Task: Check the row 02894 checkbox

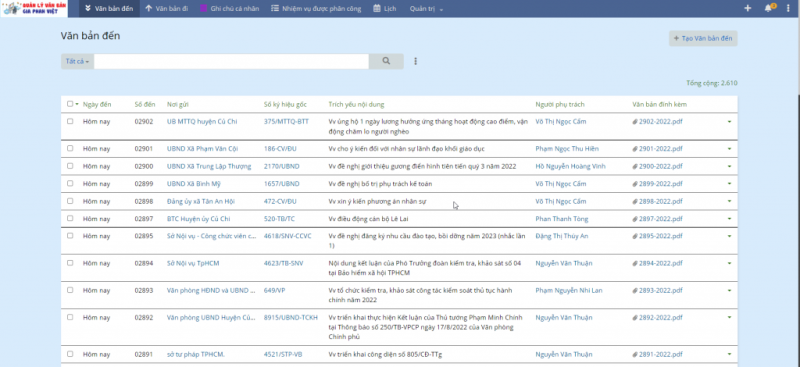Action: tap(70, 263)
